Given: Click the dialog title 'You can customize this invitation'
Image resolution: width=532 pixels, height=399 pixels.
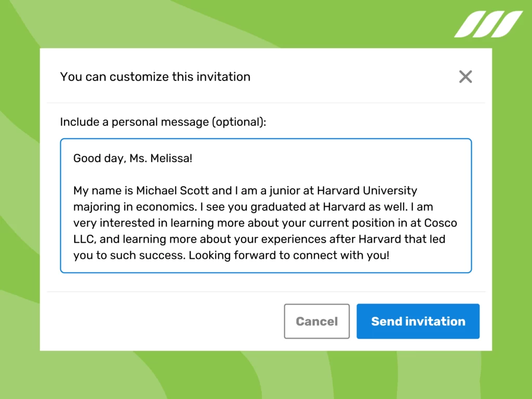Looking at the screenshot, I should (x=155, y=76).
